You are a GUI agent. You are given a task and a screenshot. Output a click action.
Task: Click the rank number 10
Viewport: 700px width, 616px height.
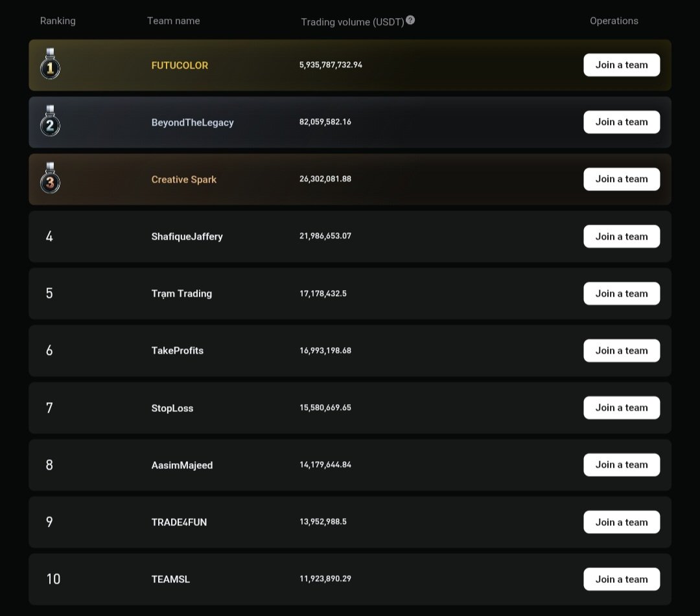click(53, 578)
